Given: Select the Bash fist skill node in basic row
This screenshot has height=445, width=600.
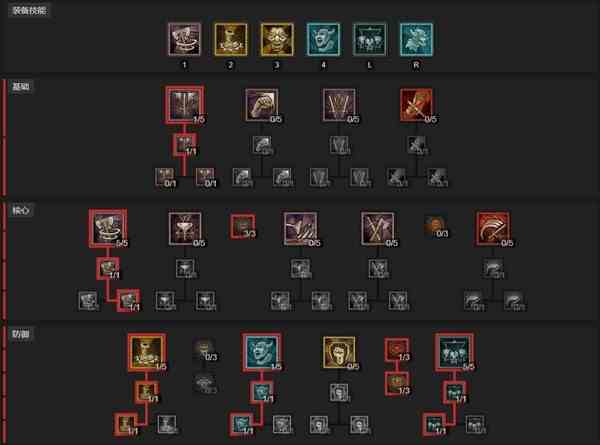Looking at the screenshot, I should tap(262, 105).
